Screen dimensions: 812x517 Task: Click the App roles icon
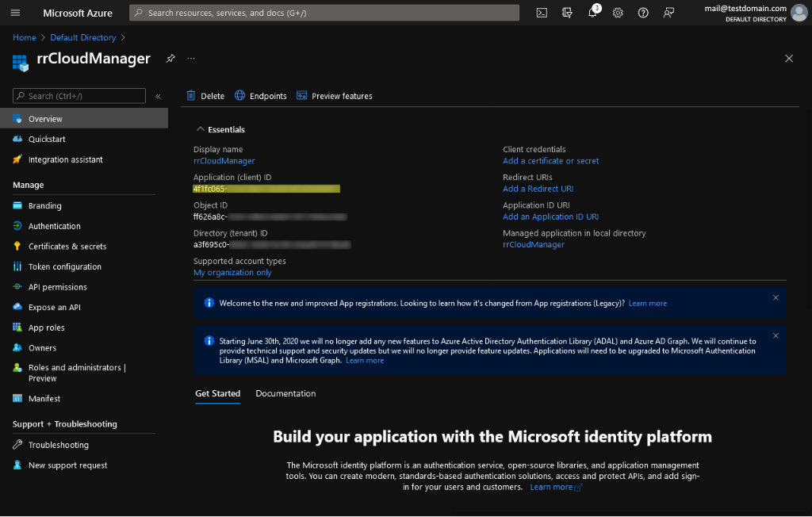17,327
